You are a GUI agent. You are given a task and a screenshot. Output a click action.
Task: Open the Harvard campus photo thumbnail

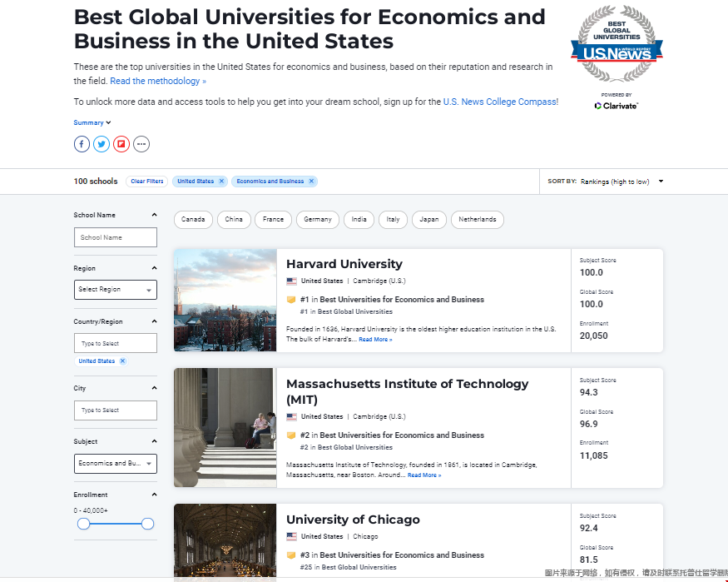coord(225,300)
